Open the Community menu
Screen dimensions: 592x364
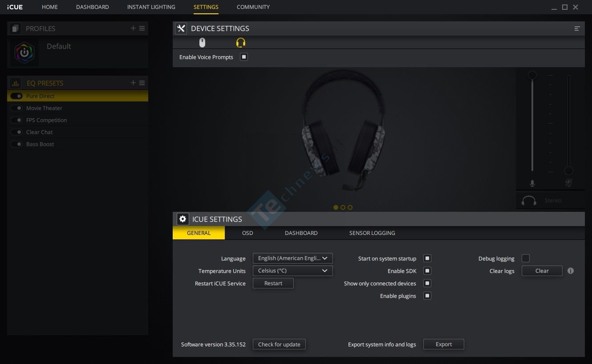pos(253,7)
